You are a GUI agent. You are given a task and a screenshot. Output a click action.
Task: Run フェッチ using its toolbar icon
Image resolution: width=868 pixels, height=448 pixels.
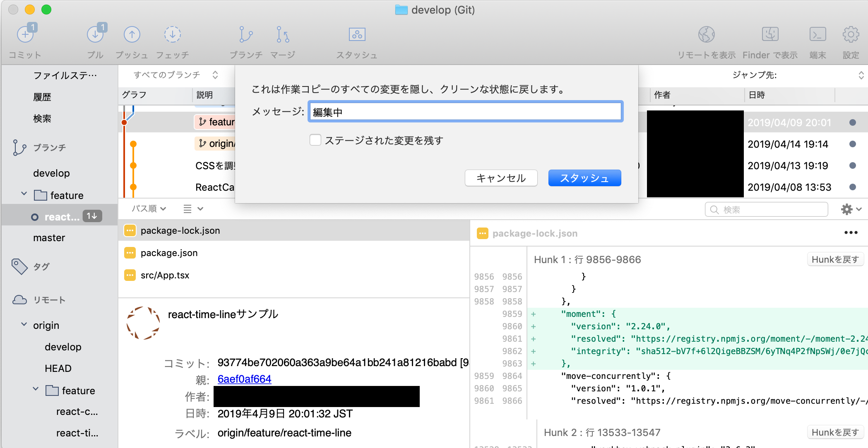[x=173, y=35]
